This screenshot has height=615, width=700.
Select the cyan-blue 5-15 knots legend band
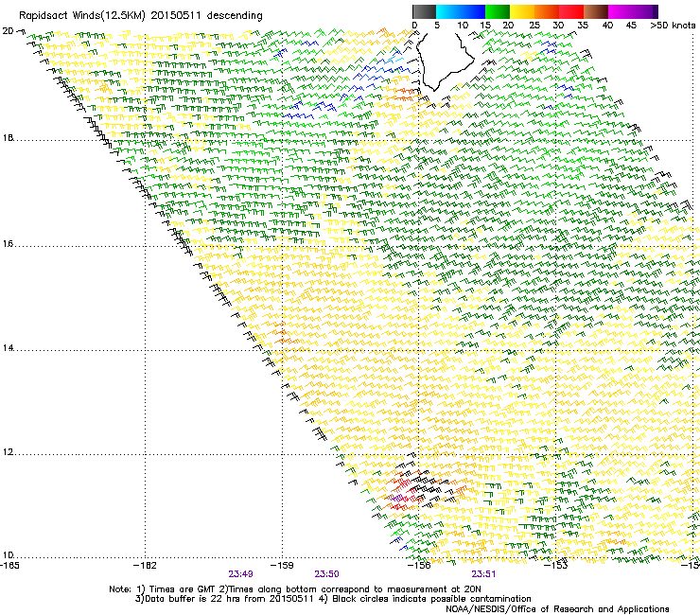(461, 11)
